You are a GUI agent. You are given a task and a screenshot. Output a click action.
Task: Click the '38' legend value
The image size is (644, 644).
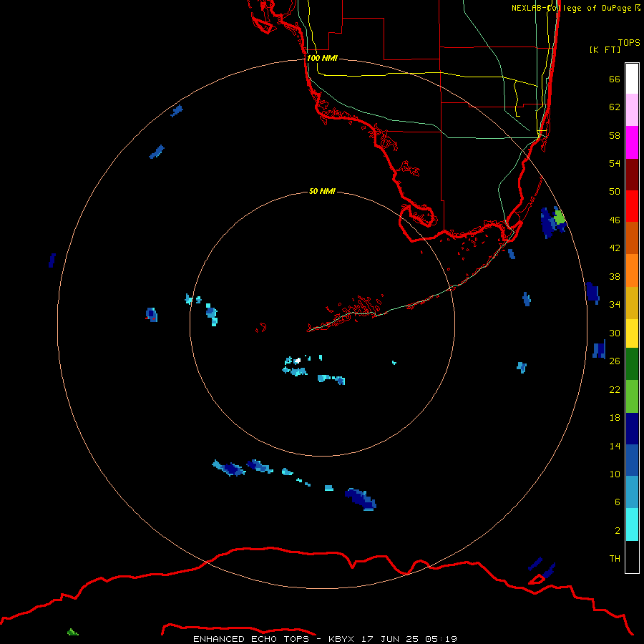(x=615, y=276)
